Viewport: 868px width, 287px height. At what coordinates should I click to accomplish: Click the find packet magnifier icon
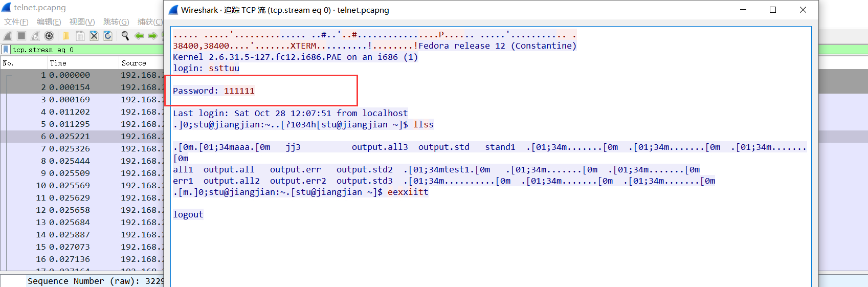point(125,36)
